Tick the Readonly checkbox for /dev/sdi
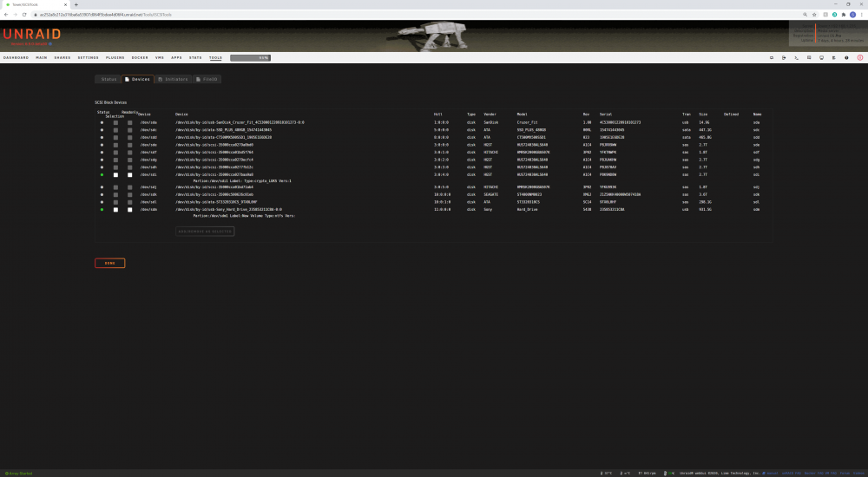Image resolution: width=868 pixels, height=477 pixels. click(x=130, y=175)
